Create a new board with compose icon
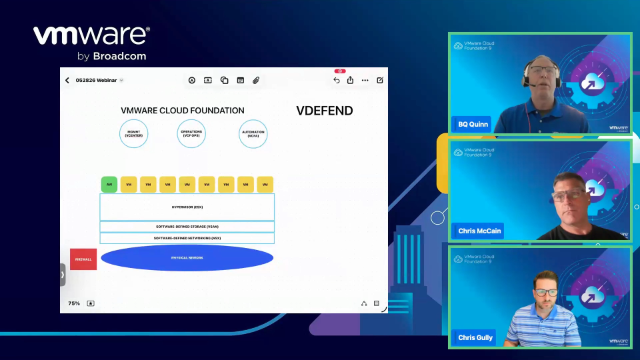Viewport: 640px width, 360px height. tap(380, 80)
